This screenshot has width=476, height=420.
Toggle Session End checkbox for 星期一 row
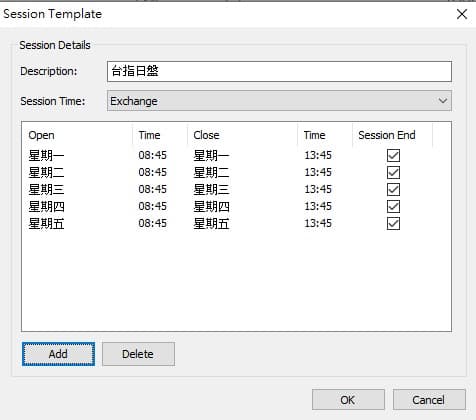(393, 155)
